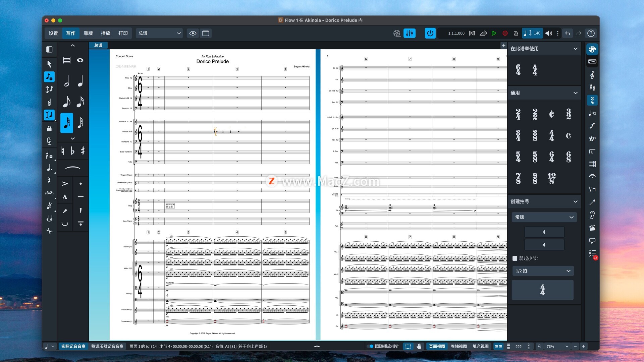This screenshot has width=644, height=362.
Task: Select 填充视图 fill view
Action: [x=480, y=346]
